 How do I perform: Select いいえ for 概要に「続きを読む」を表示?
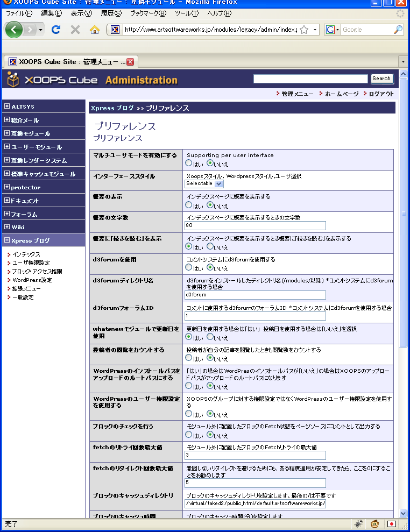pos(210,247)
